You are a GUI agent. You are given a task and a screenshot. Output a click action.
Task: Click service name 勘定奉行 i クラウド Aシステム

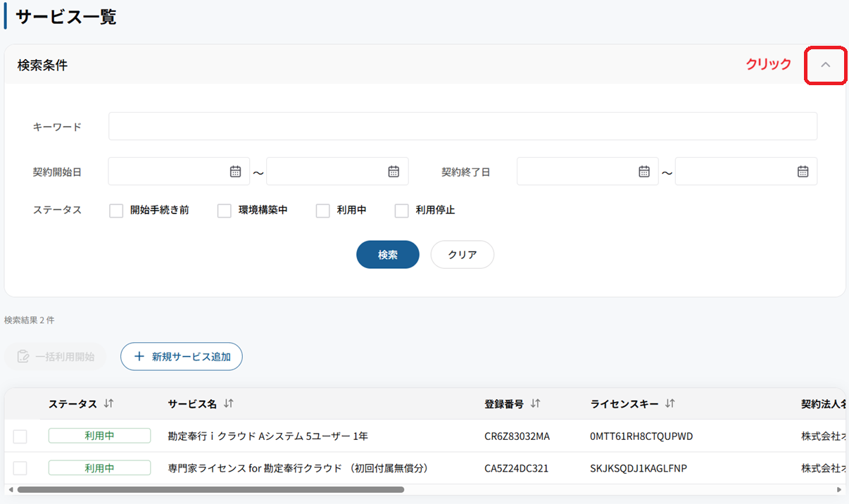tap(268, 436)
